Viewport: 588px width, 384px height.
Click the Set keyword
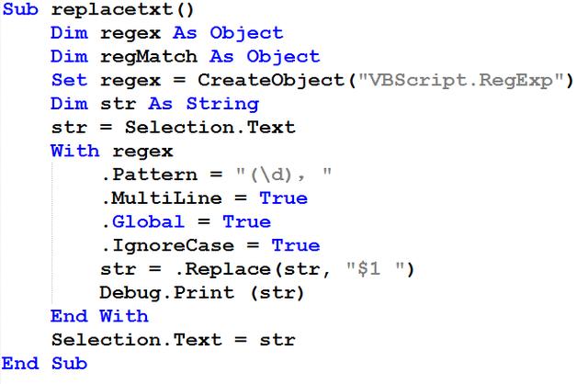click(x=69, y=80)
